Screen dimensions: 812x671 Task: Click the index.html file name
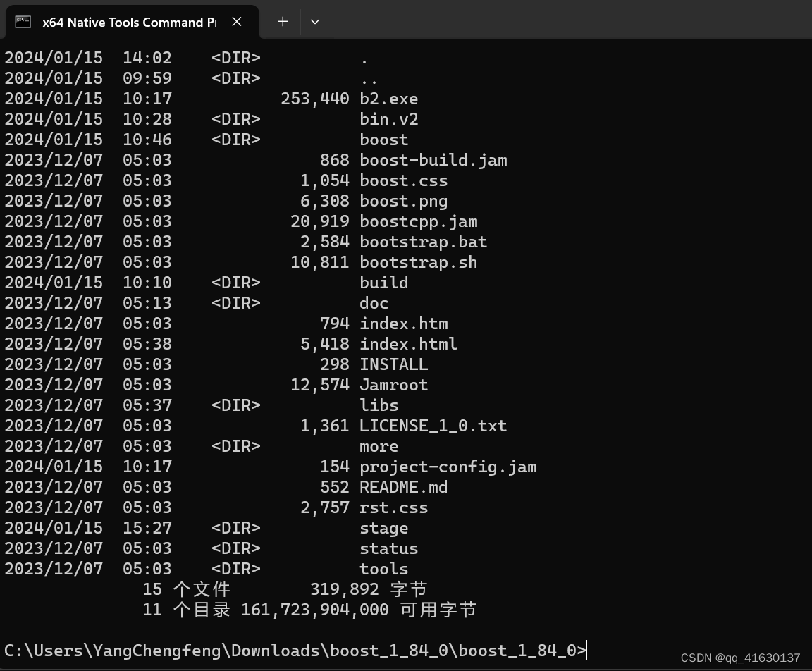409,344
